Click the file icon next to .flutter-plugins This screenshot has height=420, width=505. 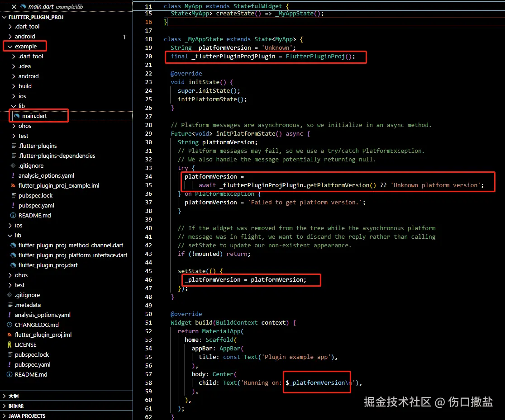[x=14, y=146]
